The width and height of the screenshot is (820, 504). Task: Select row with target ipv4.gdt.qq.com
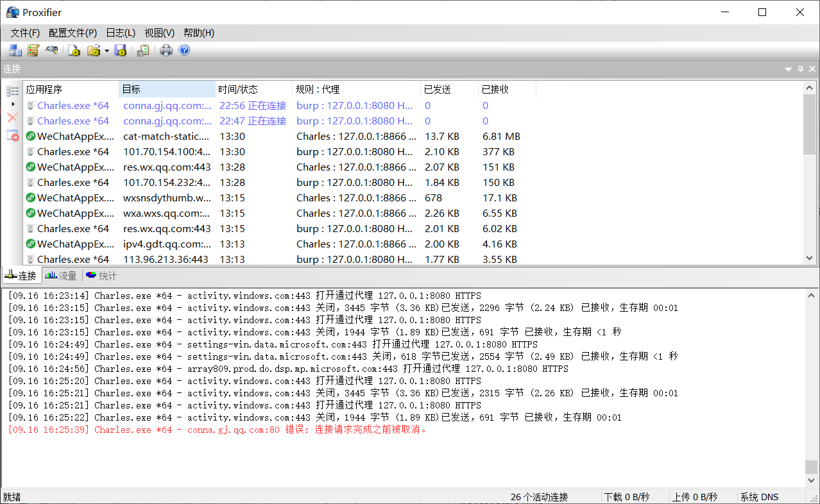pos(413,244)
